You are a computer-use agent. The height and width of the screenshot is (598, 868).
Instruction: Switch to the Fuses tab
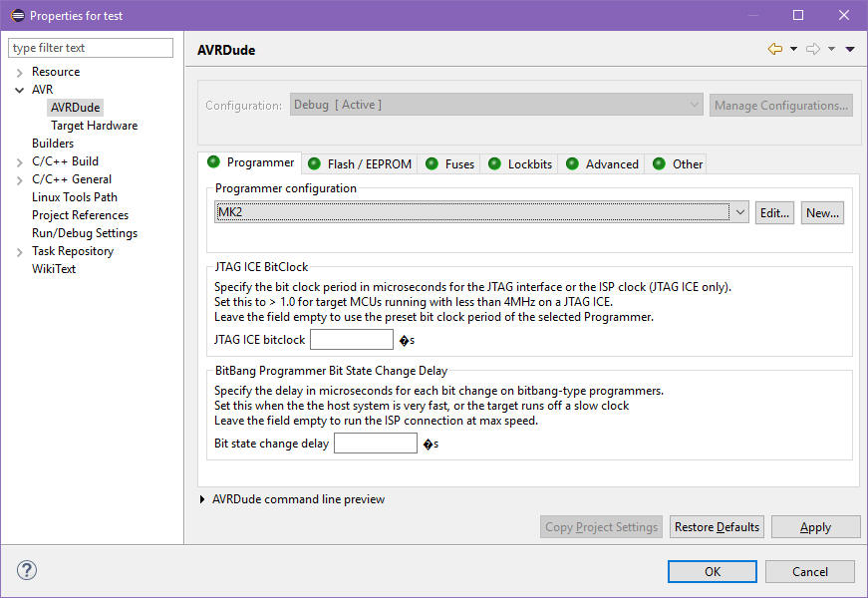tap(449, 163)
